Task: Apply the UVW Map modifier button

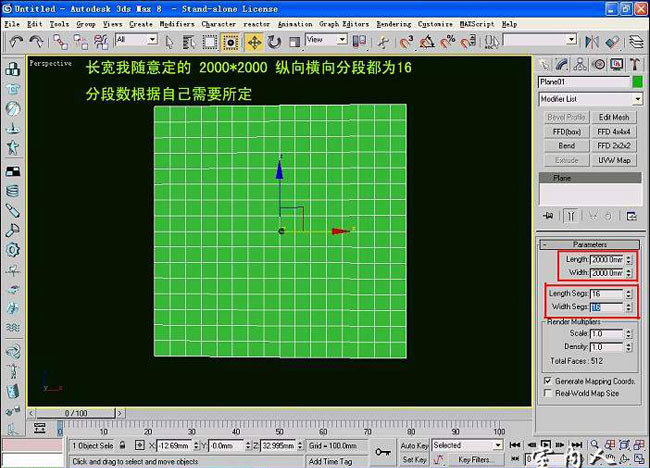Action: click(x=614, y=160)
